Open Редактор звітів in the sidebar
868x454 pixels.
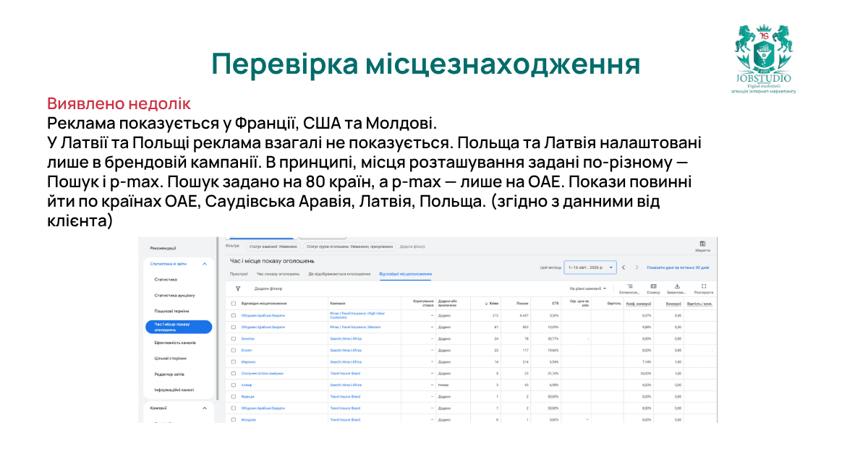pyautogui.click(x=169, y=374)
